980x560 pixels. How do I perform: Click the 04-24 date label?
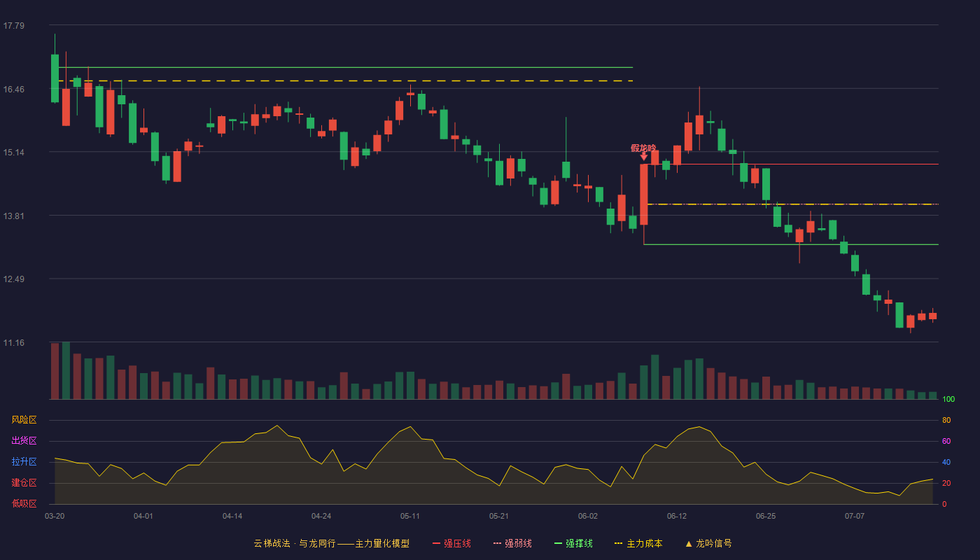(x=321, y=516)
